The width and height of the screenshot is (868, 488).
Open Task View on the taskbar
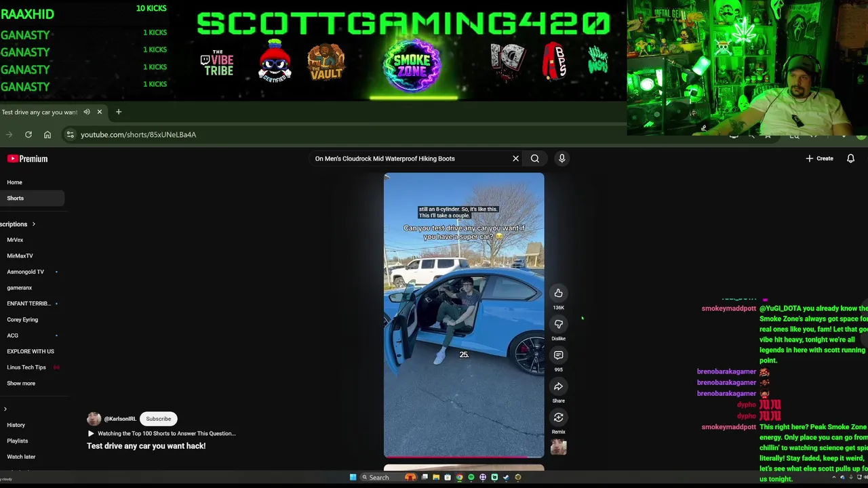(425, 477)
